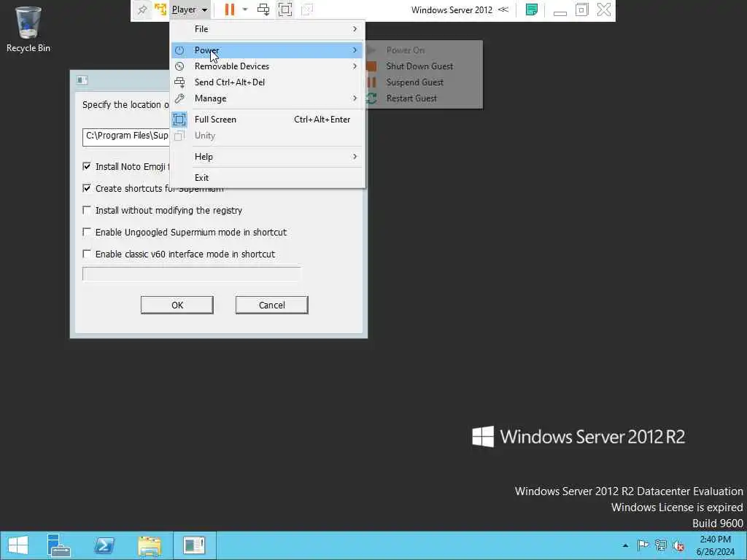Screen dimensions: 747x560
Task: Click the Cancel button
Action: [271, 306]
